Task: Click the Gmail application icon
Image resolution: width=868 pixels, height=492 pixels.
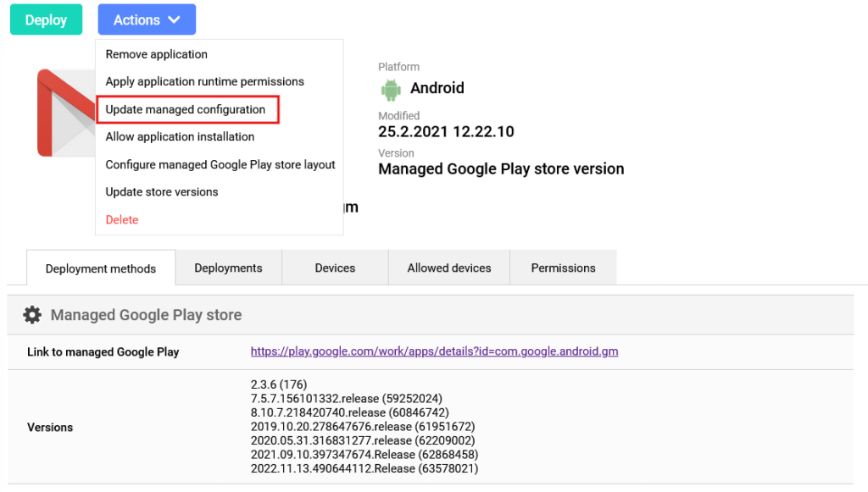Action: click(64, 113)
